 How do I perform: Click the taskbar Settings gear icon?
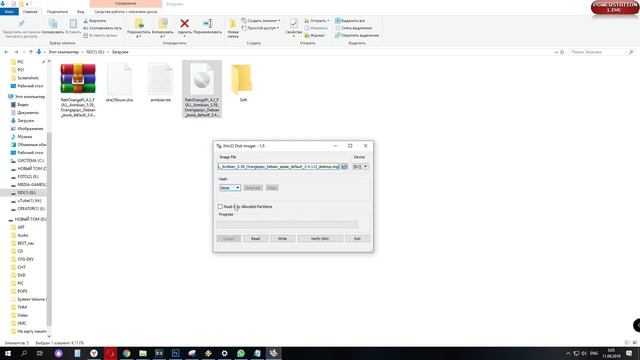[224, 353]
